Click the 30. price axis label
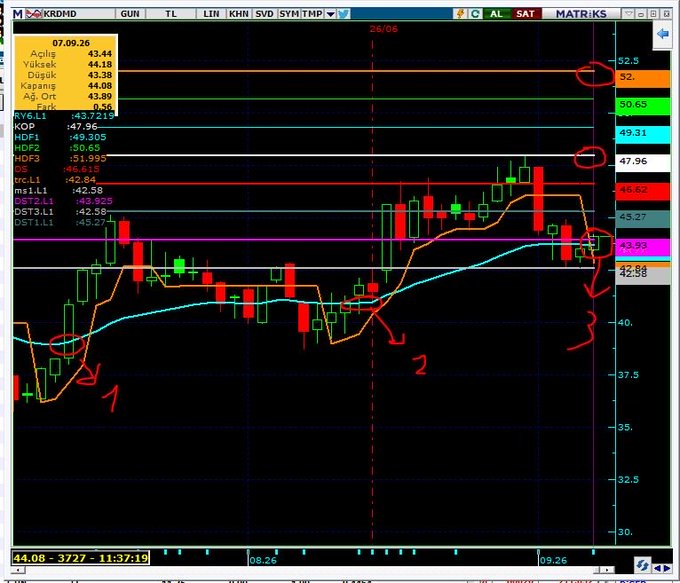 tap(625, 532)
